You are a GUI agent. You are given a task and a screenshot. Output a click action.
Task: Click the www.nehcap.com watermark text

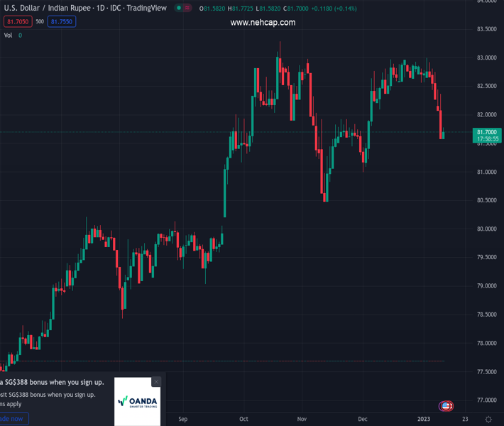[263, 23]
